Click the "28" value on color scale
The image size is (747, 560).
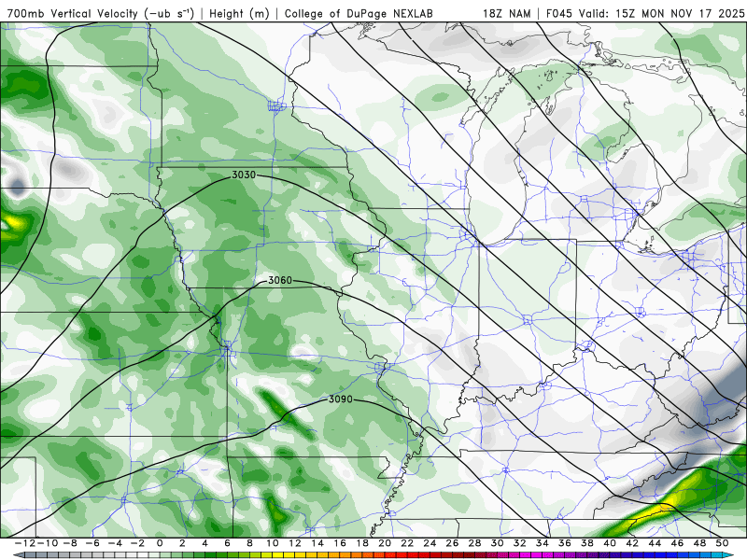[474, 543]
